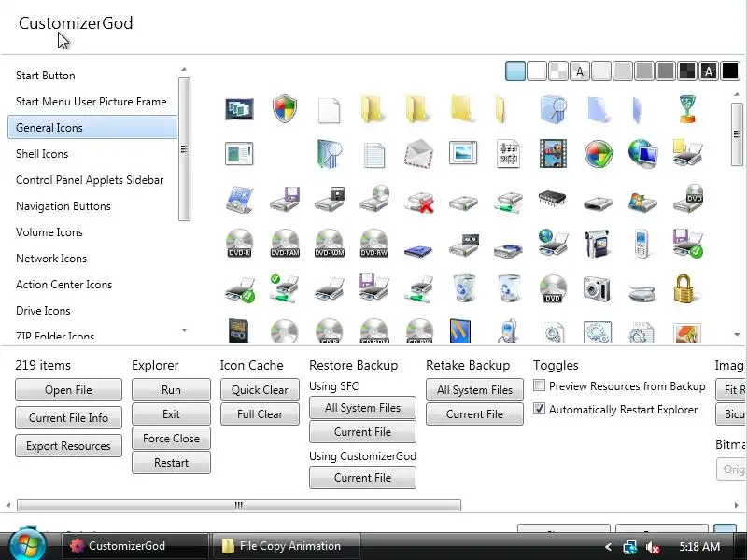Click Export Resources button
The width and height of the screenshot is (747, 560).
(68, 446)
